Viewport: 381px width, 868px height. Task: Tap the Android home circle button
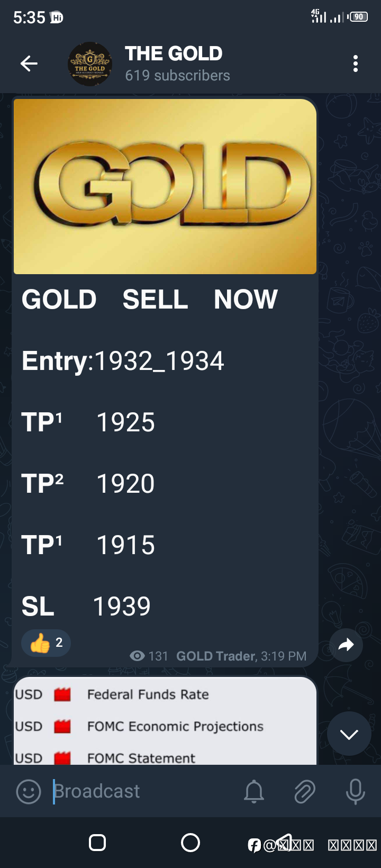[x=190, y=843]
